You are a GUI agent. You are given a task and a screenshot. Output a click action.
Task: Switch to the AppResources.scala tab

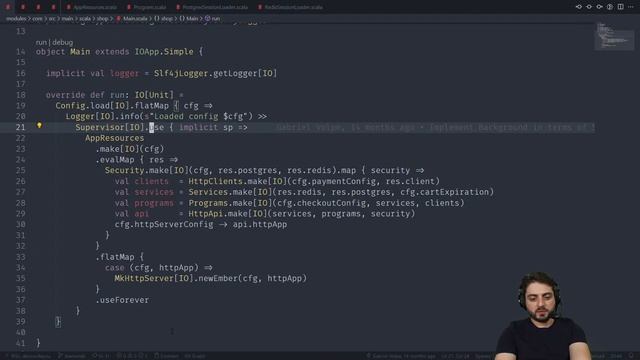[x=91, y=7]
